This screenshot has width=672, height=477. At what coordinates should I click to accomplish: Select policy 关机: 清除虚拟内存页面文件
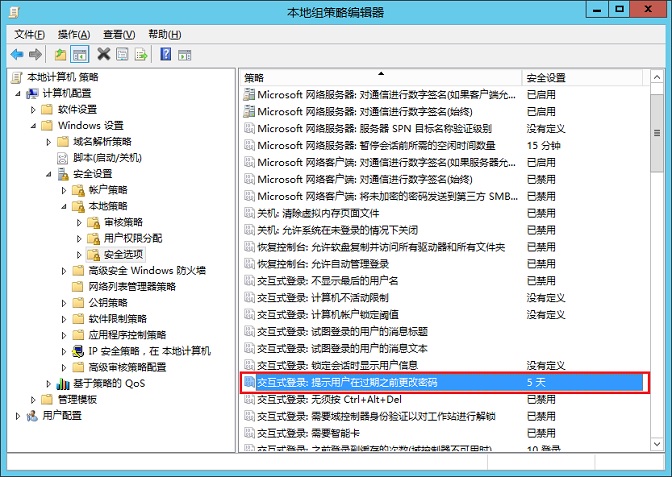(318, 213)
